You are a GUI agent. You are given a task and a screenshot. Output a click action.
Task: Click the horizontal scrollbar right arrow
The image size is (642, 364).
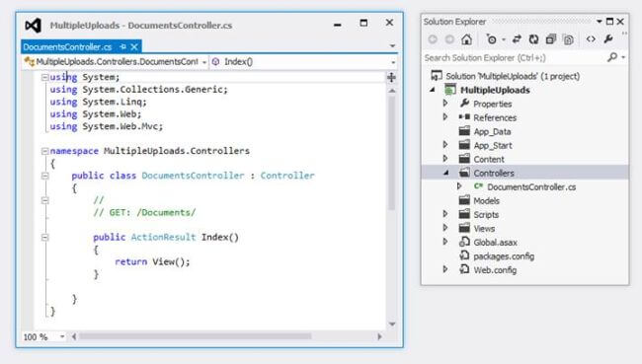(379, 336)
